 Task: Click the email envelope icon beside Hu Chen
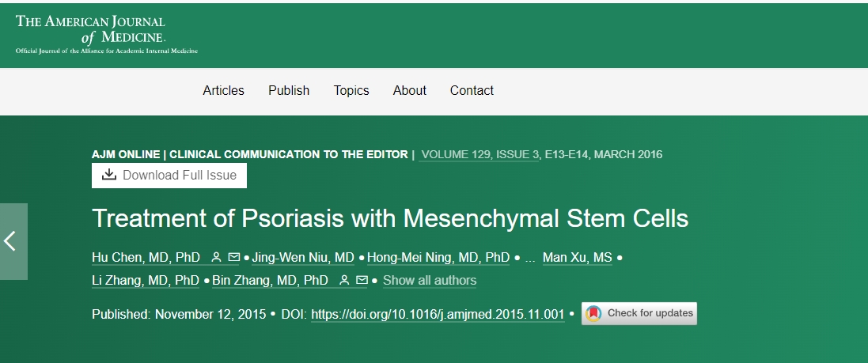coord(234,258)
